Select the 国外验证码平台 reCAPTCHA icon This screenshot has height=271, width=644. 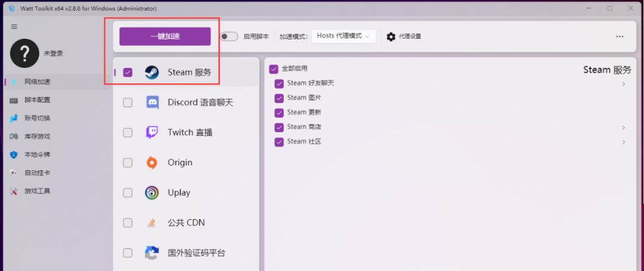151,253
